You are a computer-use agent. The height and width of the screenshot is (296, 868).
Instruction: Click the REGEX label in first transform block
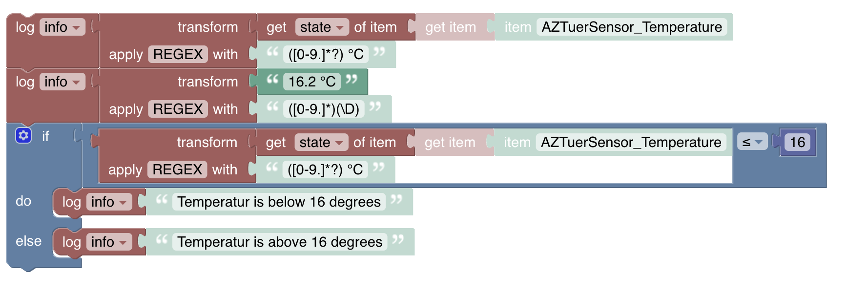click(178, 55)
